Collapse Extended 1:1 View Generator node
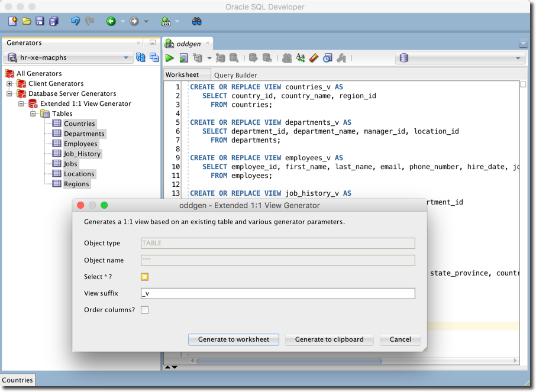 click(21, 103)
